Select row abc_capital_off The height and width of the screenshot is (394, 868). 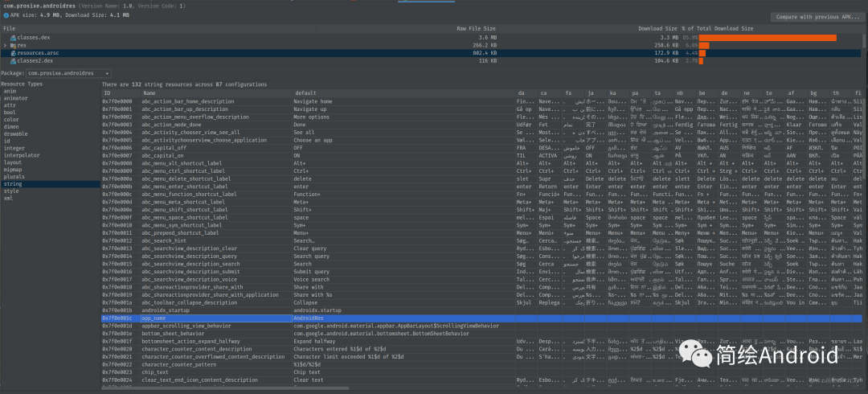pyautogui.click(x=481, y=148)
